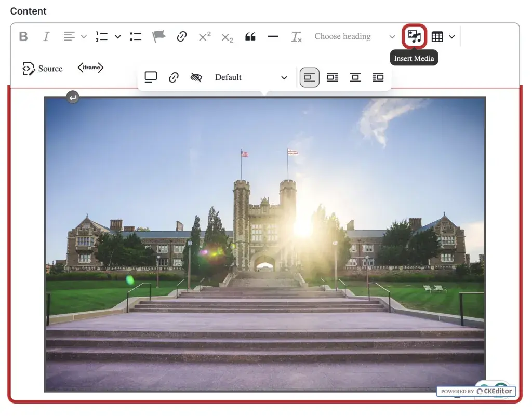Click the Source editing button
The image size is (532, 416).
[x=43, y=69]
